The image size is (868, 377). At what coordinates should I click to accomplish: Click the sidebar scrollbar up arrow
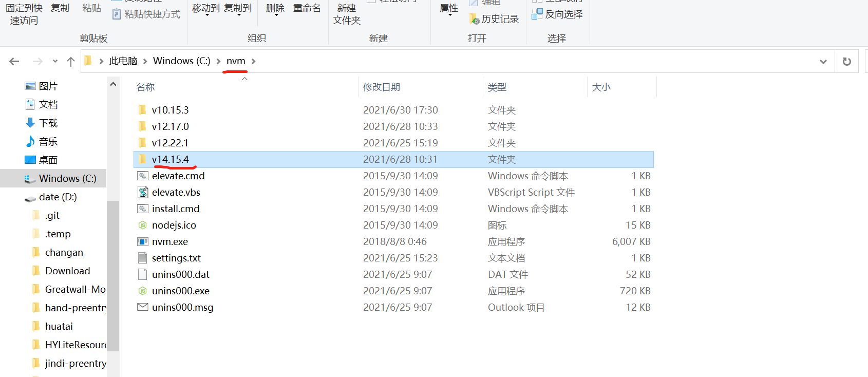[113, 84]
